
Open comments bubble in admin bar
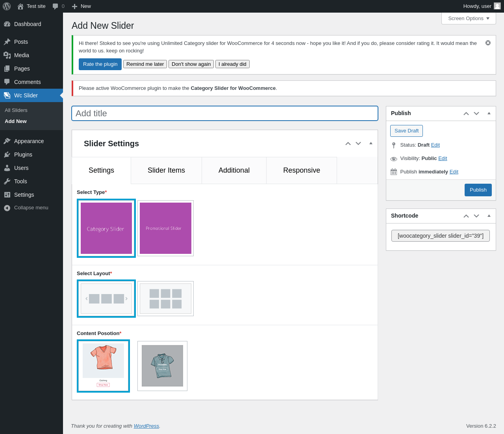point(56,6)
